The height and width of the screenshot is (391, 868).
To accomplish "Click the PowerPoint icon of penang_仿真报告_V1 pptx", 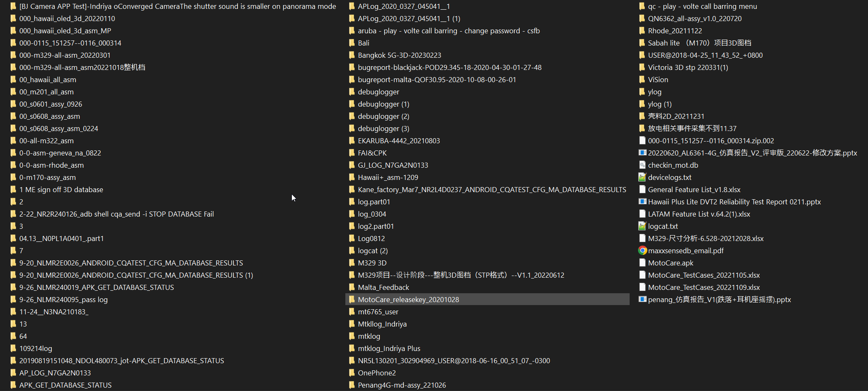I will tap(642, 300).
